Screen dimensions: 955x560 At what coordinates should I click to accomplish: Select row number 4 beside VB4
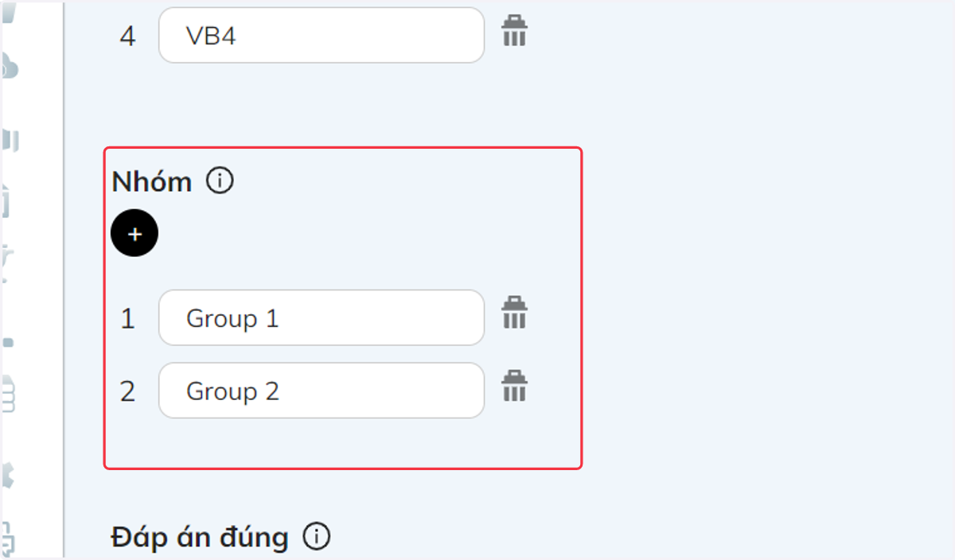(127, 37)
